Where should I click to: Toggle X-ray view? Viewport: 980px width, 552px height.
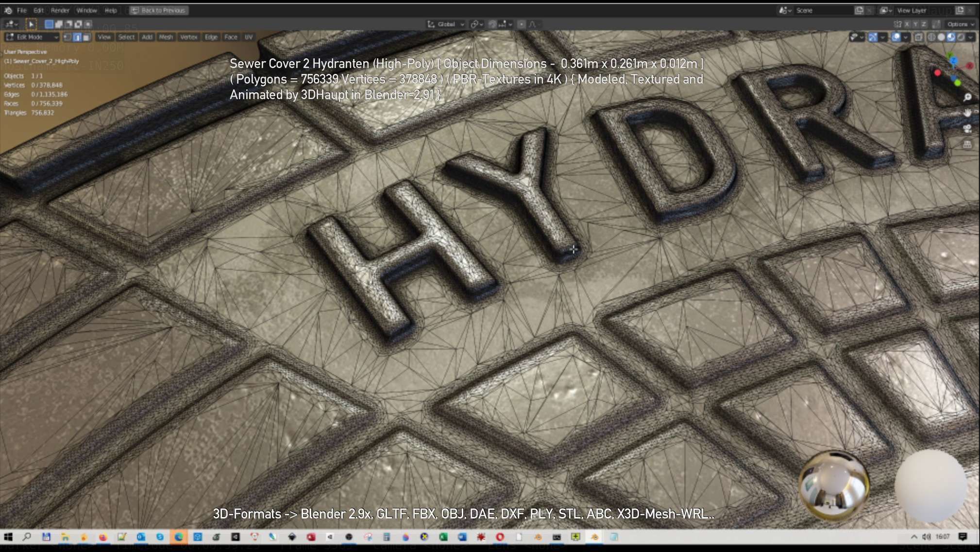click(919, 37)
